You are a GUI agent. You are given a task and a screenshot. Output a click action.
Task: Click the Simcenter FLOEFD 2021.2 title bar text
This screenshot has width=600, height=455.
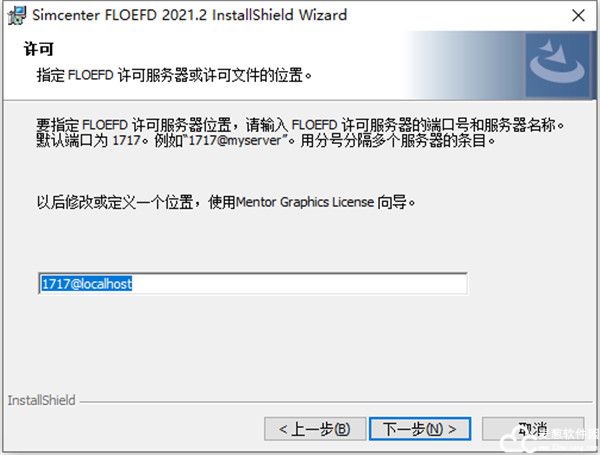tap(189, 15)
